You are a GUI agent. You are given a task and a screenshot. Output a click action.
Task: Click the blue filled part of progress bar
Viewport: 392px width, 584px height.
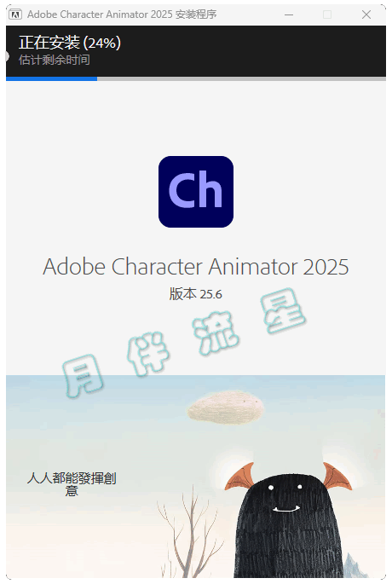click(51, 78)
